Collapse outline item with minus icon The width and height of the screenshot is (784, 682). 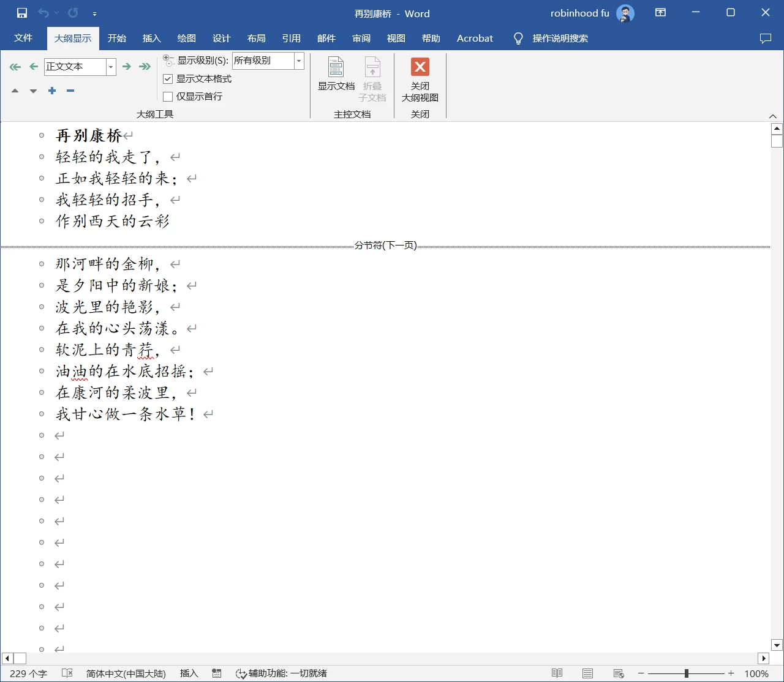70,91
